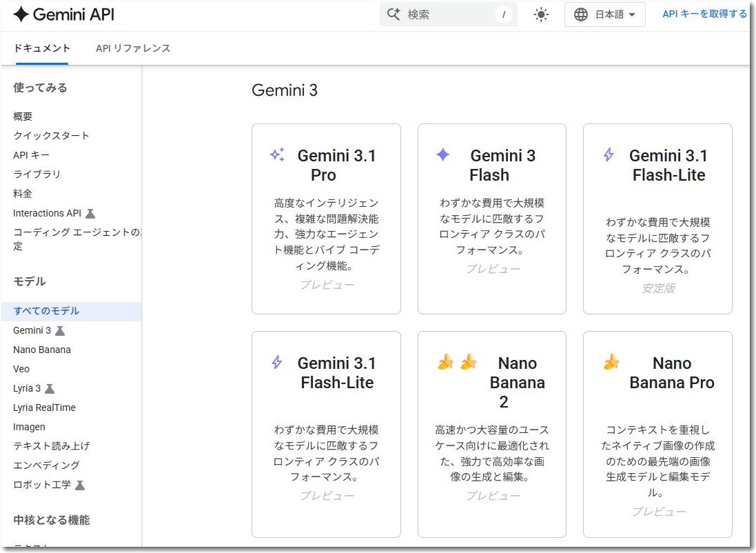Image resolution: width=756 pixels, height=553 pixels.
Task: Click the プレビュー label under Nano Banana Pro
Action: click(x=659, y=512)
